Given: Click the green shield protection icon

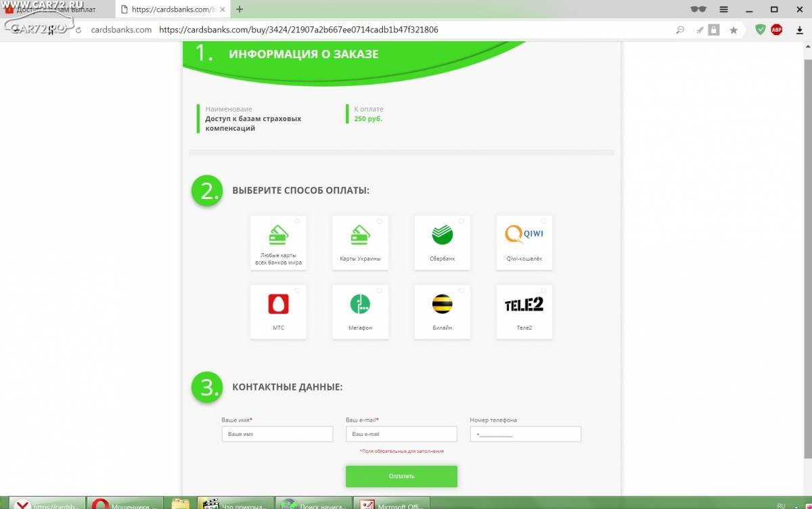Looking at the screenshot, I should coord(761,30).
